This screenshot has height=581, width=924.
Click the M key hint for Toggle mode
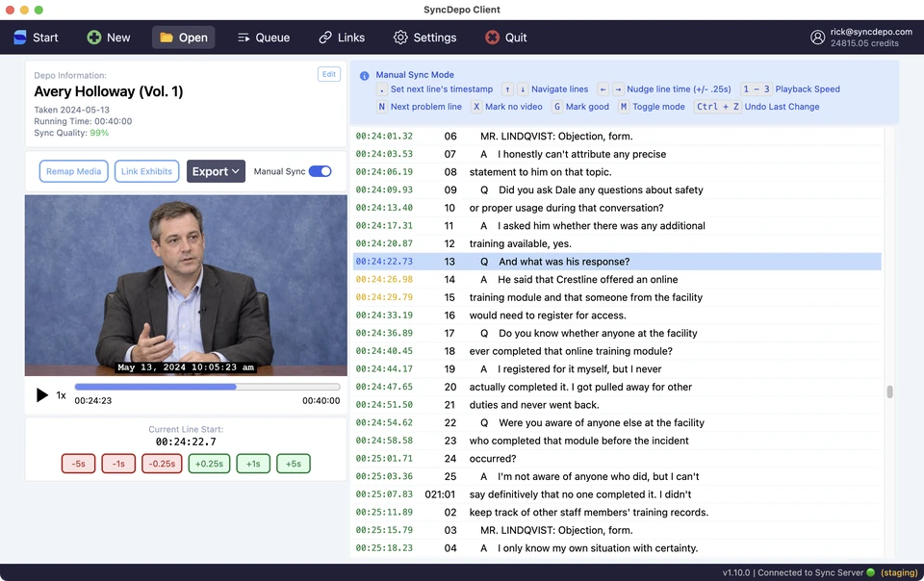(x=624, y=107)
